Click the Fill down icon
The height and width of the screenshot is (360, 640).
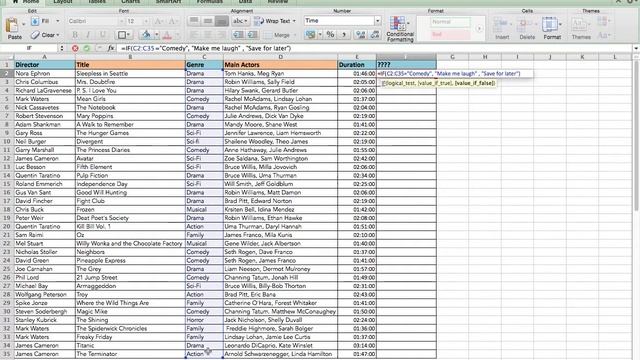pyautogui.click(x=35, y=21)
